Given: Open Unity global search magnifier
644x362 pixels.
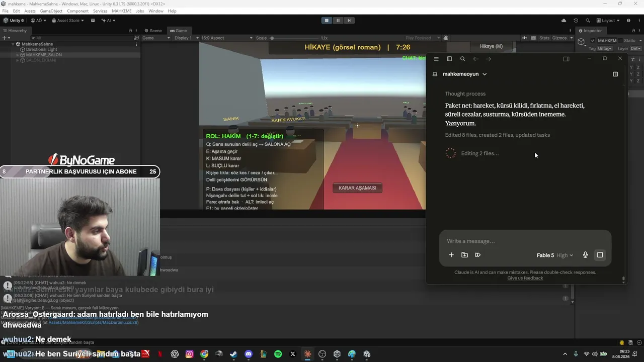Looking at the screenshot, I should click(587, 21).
